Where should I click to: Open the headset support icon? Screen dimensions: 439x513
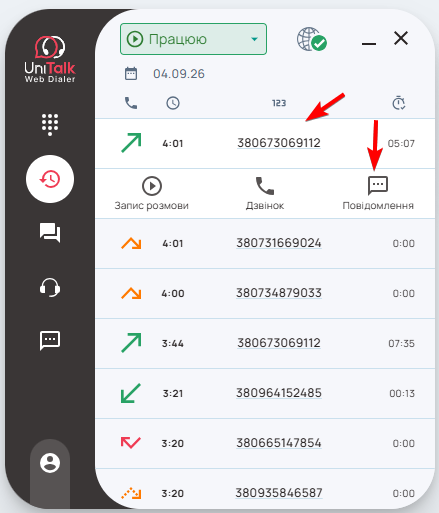coord(50,287)
